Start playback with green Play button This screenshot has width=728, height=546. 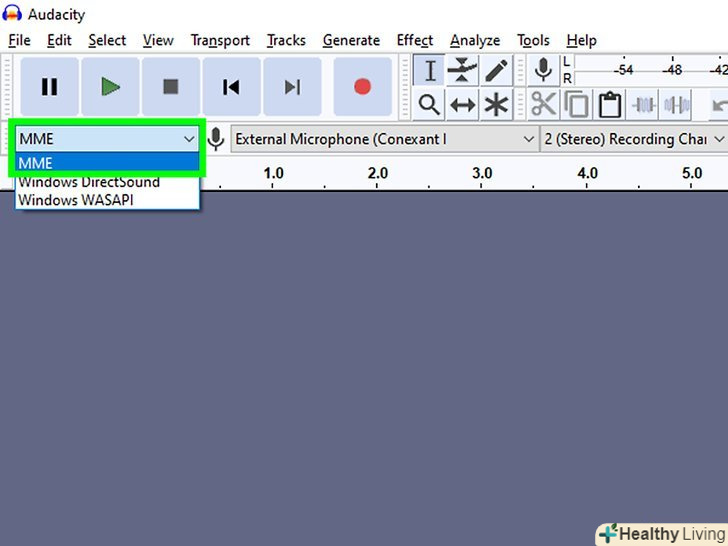110,87
